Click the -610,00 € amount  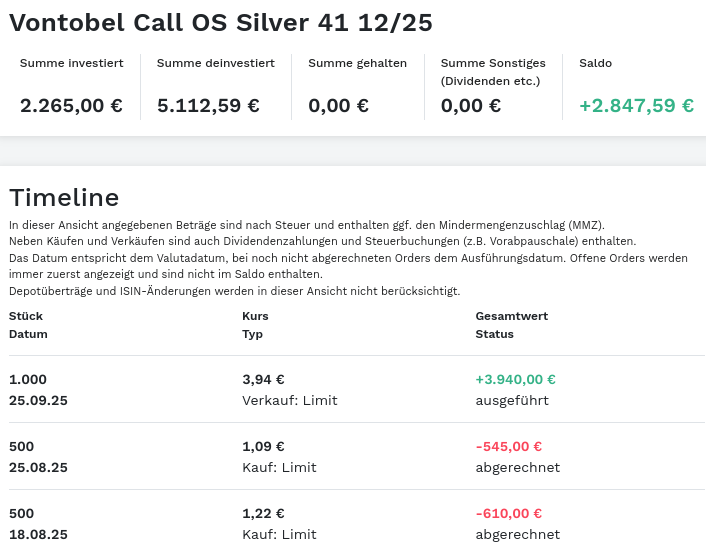click(508, 513)
